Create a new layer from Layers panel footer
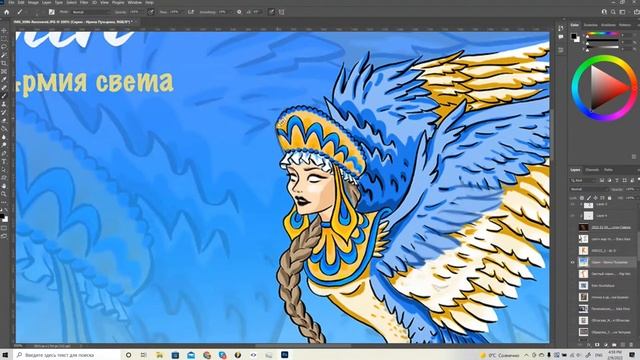This screenshot has height=360, width=640. (623, 345)
